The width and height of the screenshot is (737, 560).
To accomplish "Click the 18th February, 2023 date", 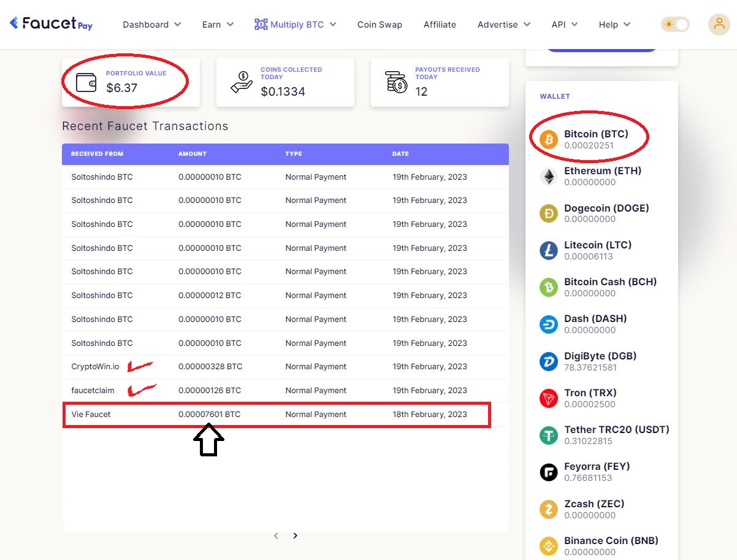I will 430,415.
